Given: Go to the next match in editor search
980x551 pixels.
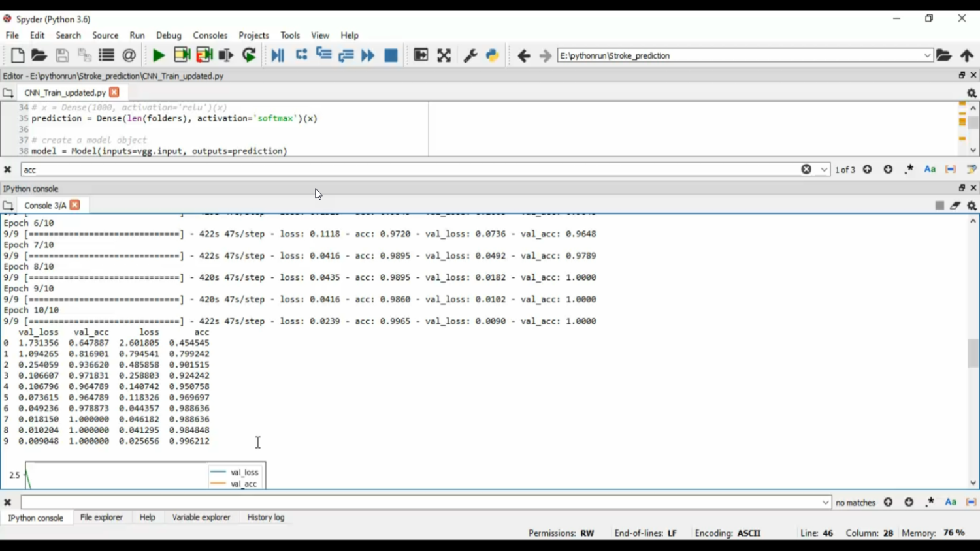Looking at the screenshot, I should (888, 169).
